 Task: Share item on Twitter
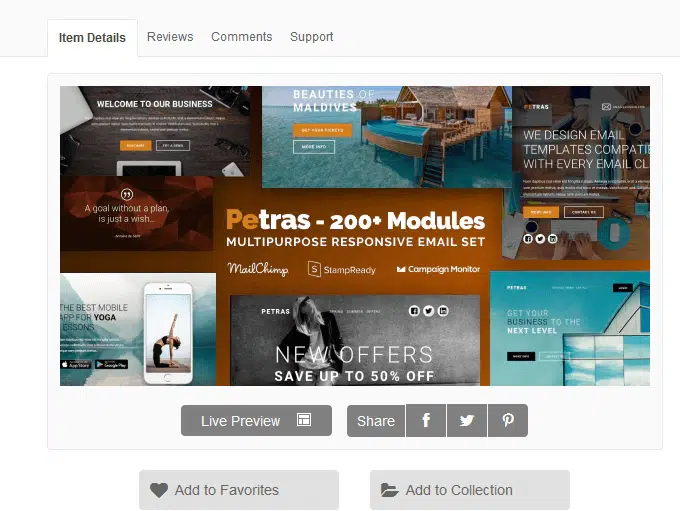467,421
